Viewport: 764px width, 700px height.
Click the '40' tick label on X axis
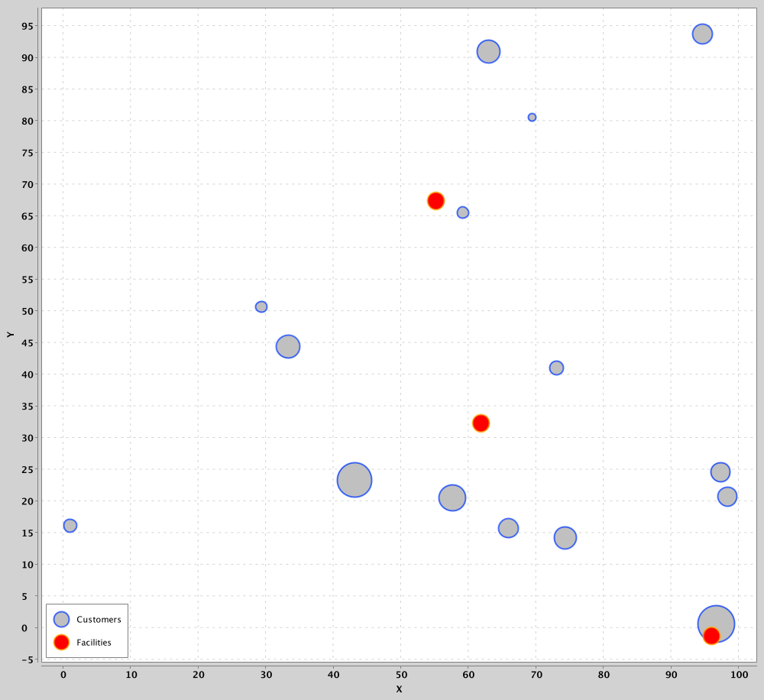(x=333, y=675)
